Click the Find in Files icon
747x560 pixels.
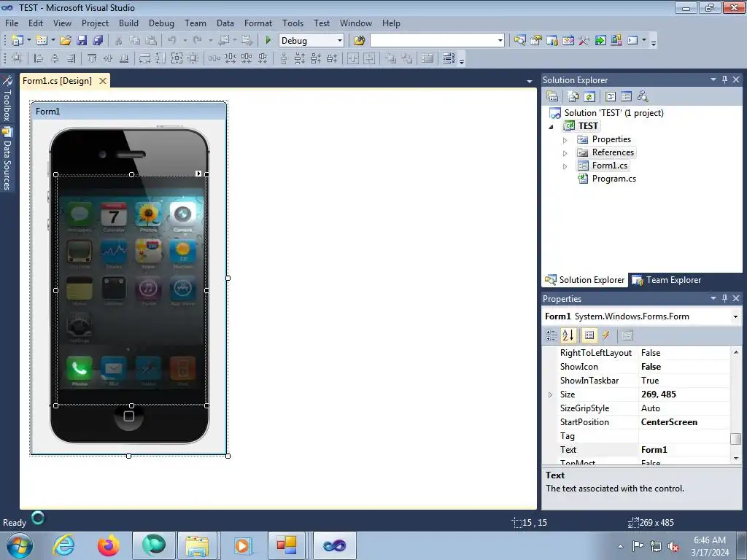359,41
